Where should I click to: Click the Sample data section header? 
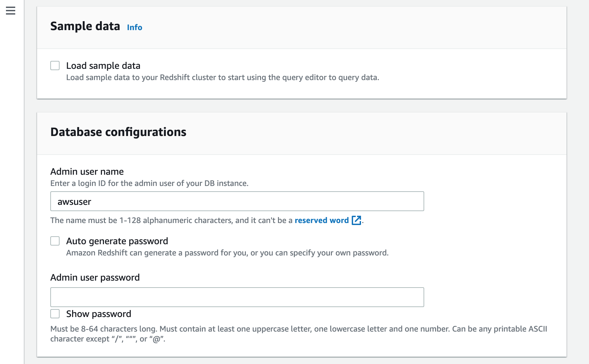point(85,26)
